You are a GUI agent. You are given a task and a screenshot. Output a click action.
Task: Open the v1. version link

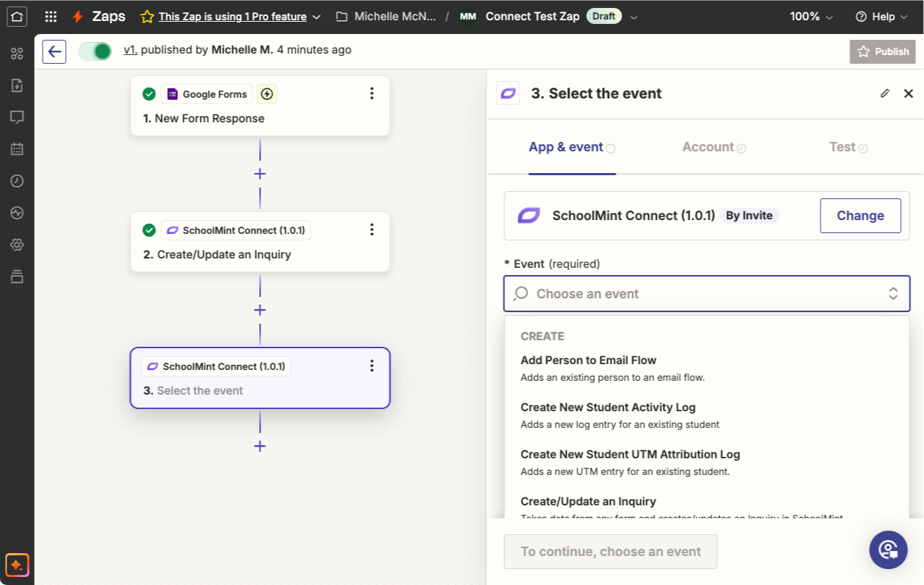pos(130,50)
